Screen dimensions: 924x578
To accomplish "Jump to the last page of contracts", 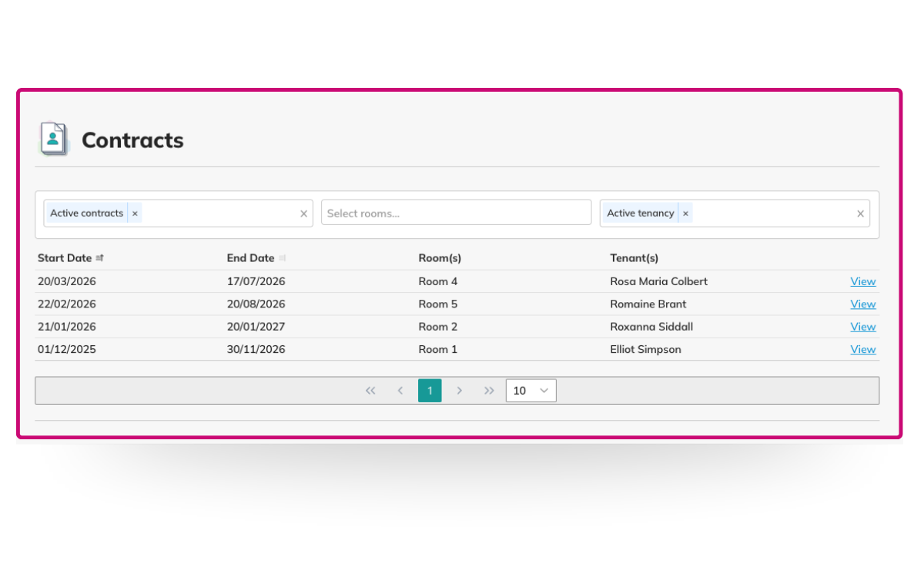I will click(489, 390).
